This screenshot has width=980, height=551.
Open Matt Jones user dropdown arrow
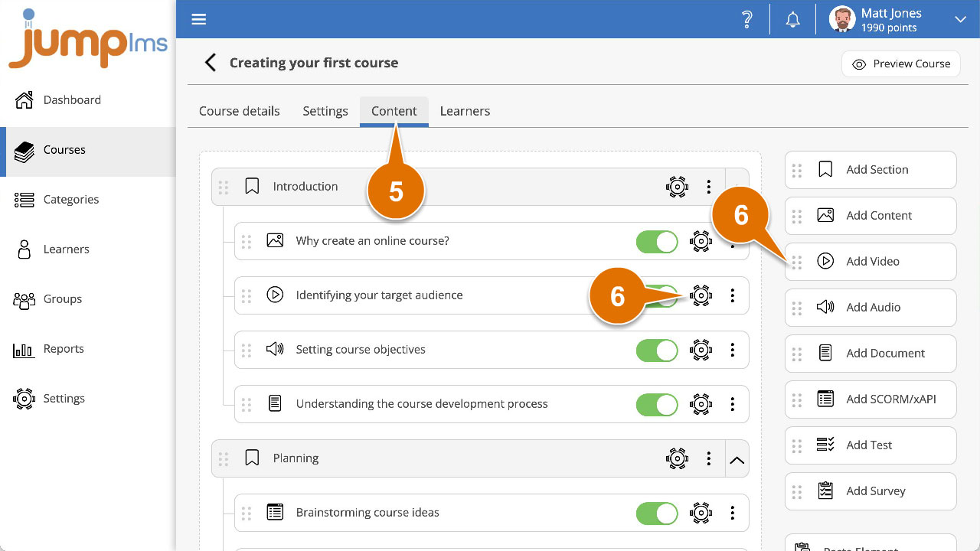pyautogui.click(x=960, y=20)
